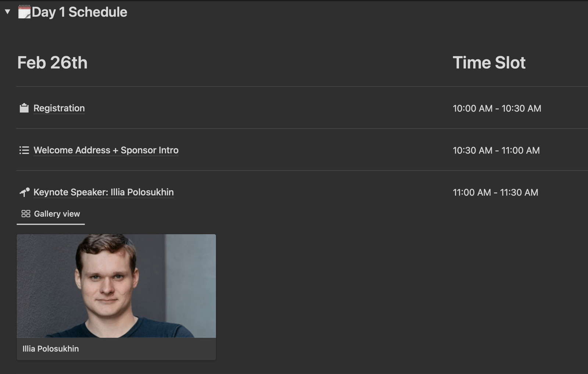Click the Time Slot column heading
The image size is (588, 374).
pyautogui.click(x=489, y=63)
